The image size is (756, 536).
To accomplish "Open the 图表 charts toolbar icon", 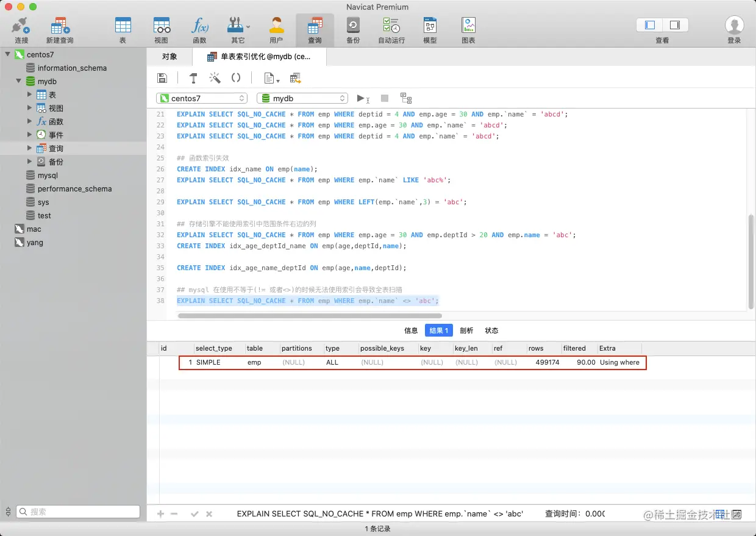I will click(x=468, y=30).
